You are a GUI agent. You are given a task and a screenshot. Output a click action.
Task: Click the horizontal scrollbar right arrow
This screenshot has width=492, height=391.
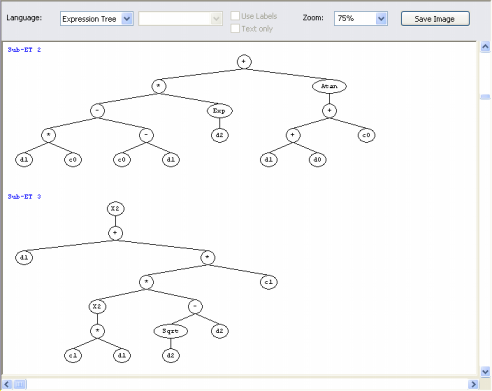pos(473,384)
